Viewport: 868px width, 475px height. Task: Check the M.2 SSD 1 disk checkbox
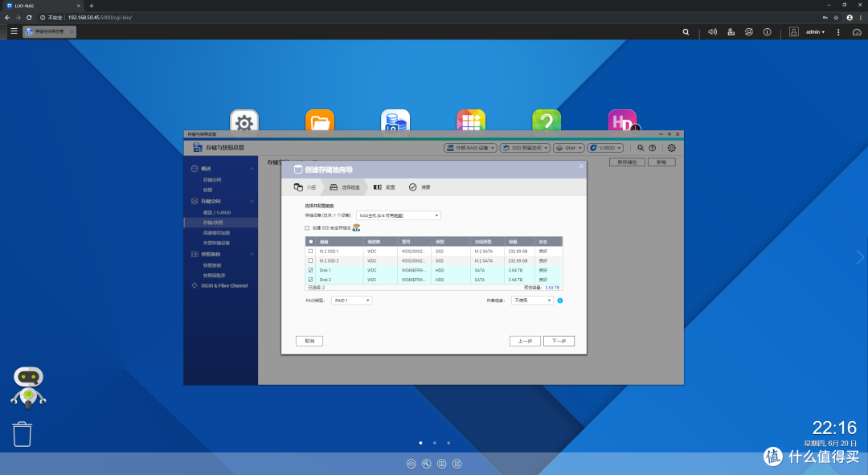(310, 252)
